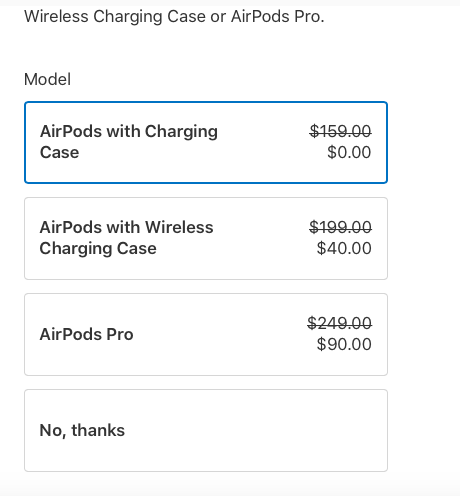
Task: Click the "No, thanks" label text
Action: coord(82,430)
